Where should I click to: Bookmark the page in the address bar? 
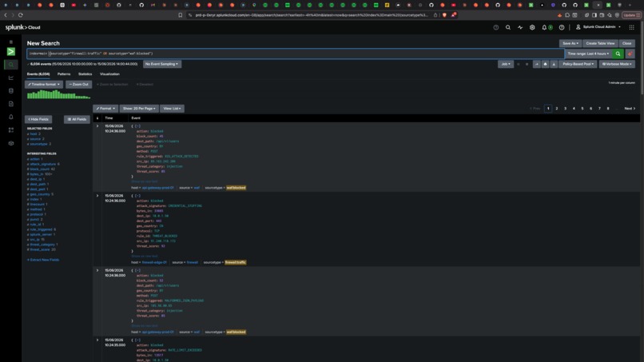181,15
